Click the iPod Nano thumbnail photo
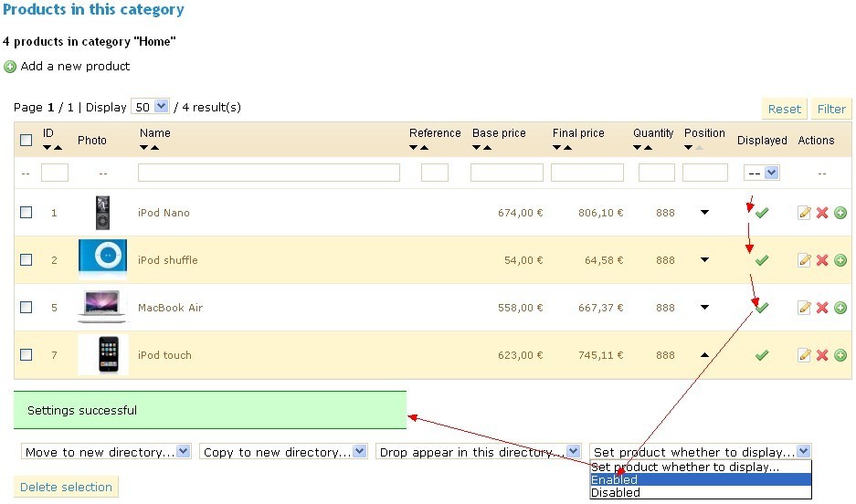Image resolution: width=856 pixels, height=504 pixels. pyautogui.click(x=102, y=213)
